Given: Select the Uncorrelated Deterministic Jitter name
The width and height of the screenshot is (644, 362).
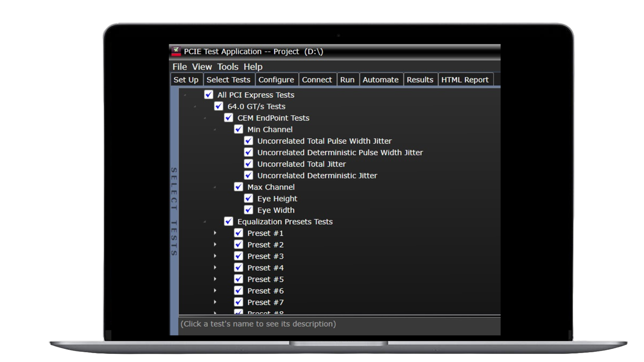Looking at the screenshot, I should [317, 176].
